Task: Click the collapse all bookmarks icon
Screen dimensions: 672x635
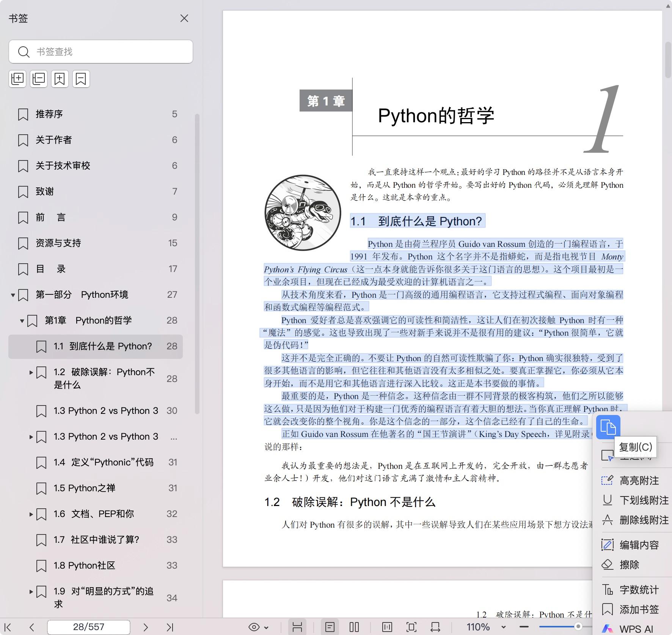Action: click(x=39, y=79)
